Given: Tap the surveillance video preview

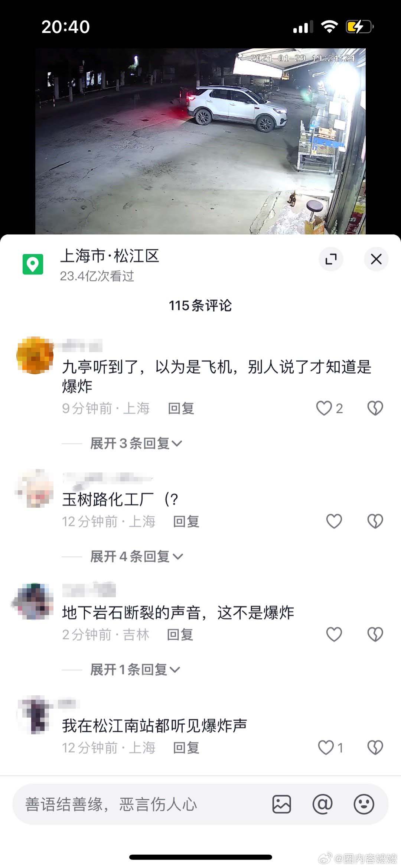Looking at the screenshot, I should click(x=200, y=141).
